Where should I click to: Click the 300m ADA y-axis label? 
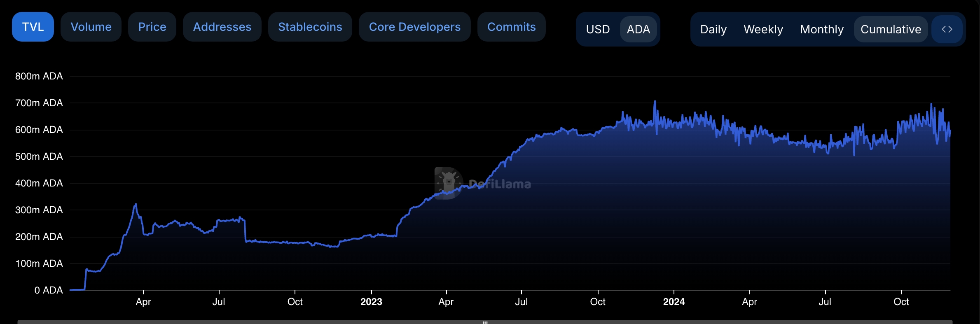tap(39, 210)
